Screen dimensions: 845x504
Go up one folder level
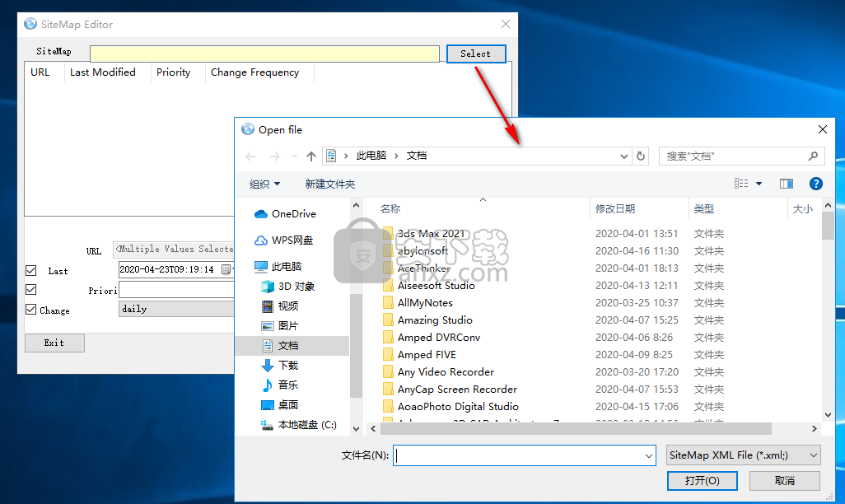click(x=311, y=156)
